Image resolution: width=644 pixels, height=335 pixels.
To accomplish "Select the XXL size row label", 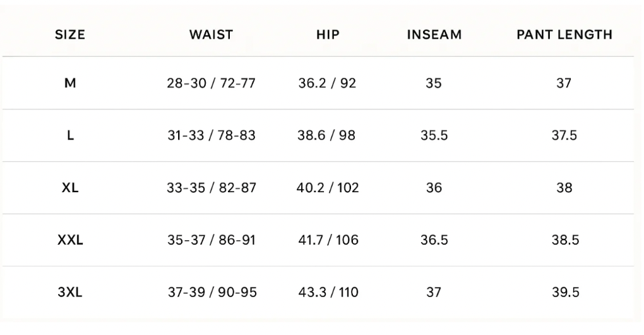I will pos(70,240).
